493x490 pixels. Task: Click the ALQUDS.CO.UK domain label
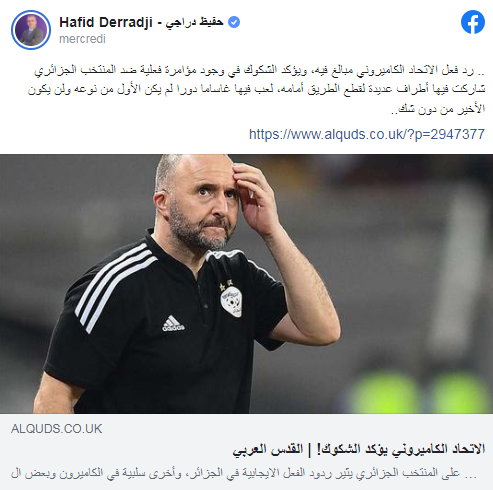(x=56, y=429)
